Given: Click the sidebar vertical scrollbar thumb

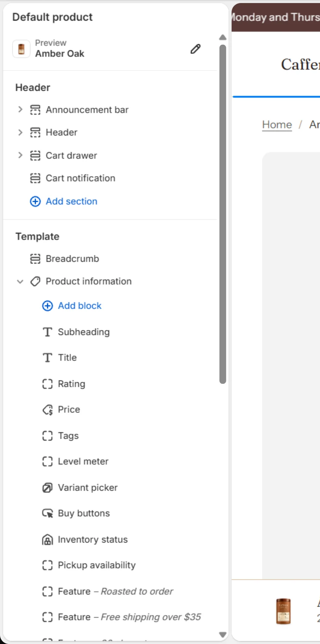Looking at the screenshot, I should click(x=223, y=214).
